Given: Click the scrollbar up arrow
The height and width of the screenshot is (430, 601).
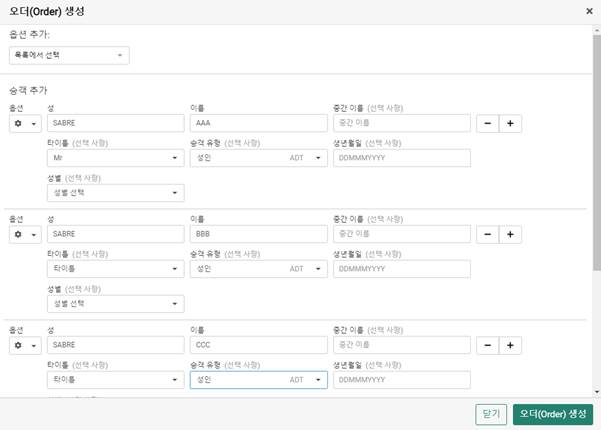Looking at the screenshot, I should click(x=597, y=30).
